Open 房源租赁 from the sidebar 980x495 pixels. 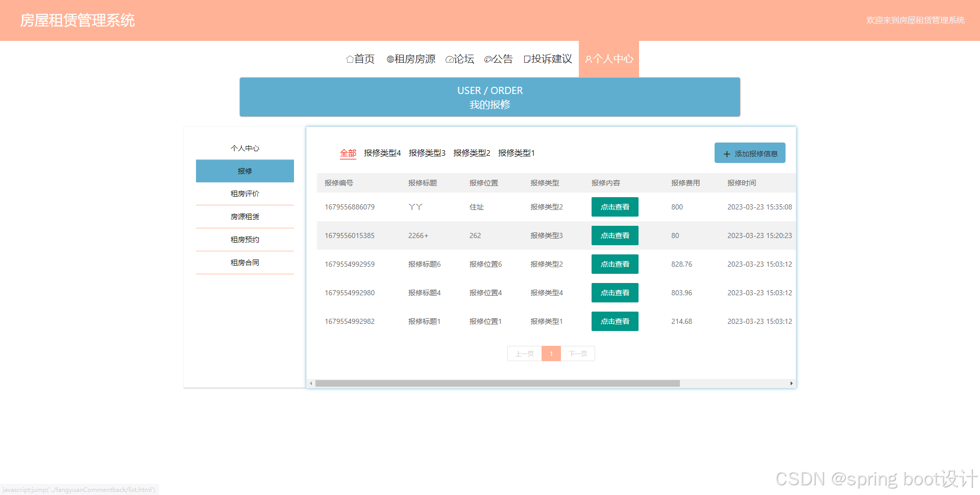tap(244, 217)
